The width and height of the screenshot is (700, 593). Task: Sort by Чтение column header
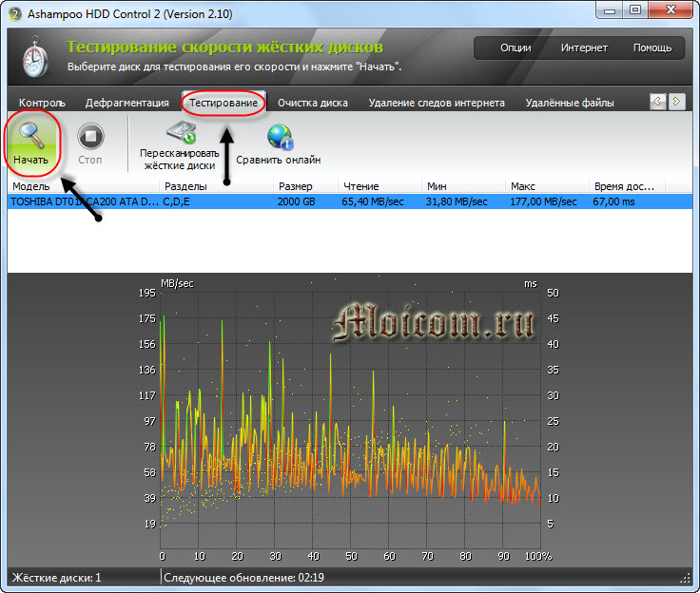(x=378, y=186)
